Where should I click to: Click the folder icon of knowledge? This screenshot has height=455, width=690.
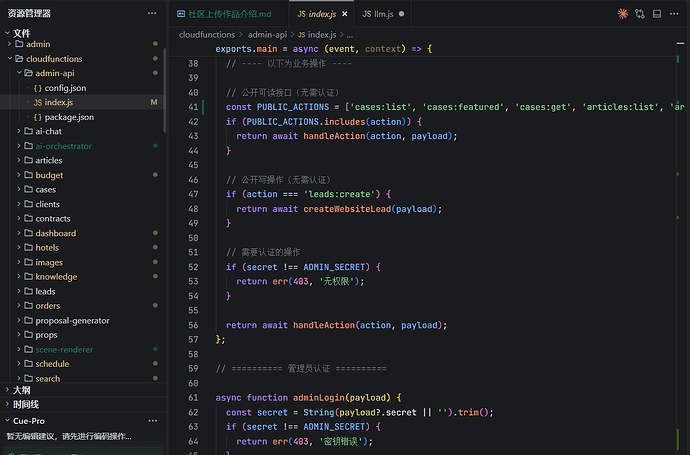[29, 276]
